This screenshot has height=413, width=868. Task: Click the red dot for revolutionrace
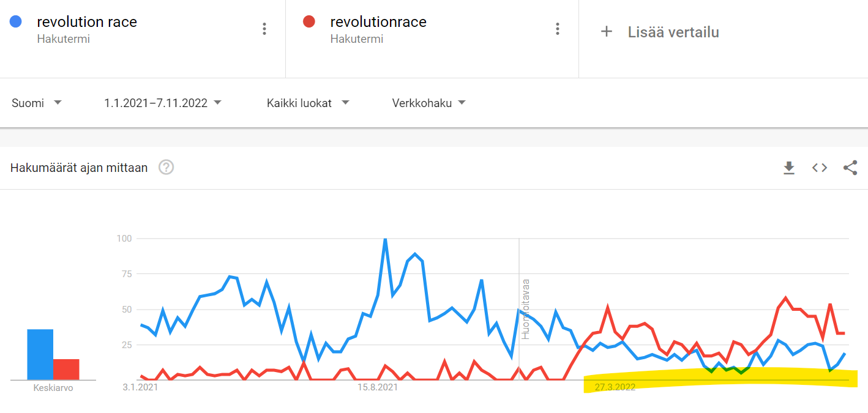pyautogui.click(x=309, y=22)
